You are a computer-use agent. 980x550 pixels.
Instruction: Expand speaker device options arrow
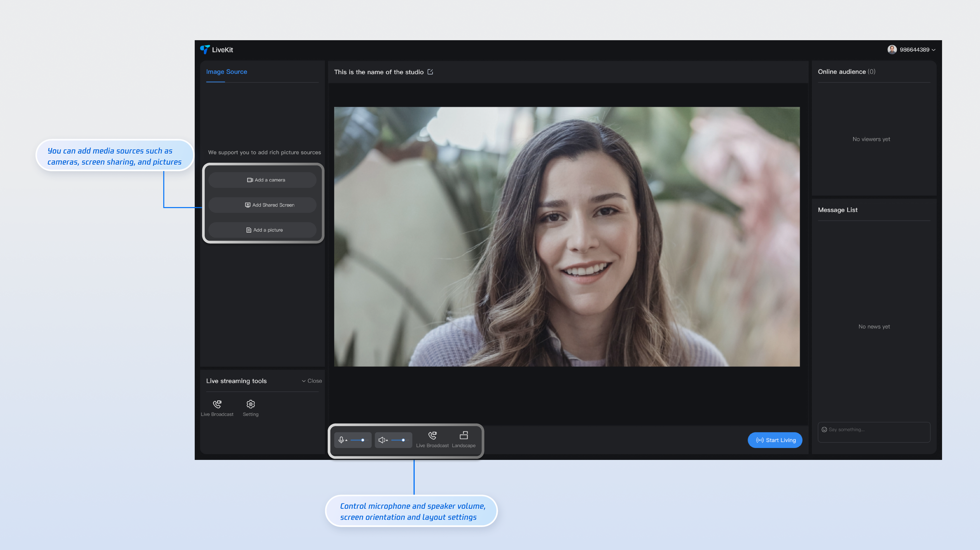coord(387,440)
